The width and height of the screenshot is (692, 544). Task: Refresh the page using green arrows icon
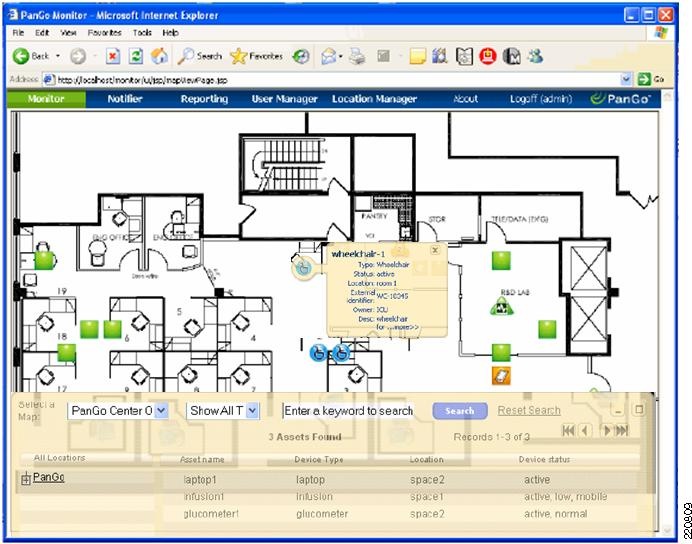pyautogui.click(x=136, y=56)
